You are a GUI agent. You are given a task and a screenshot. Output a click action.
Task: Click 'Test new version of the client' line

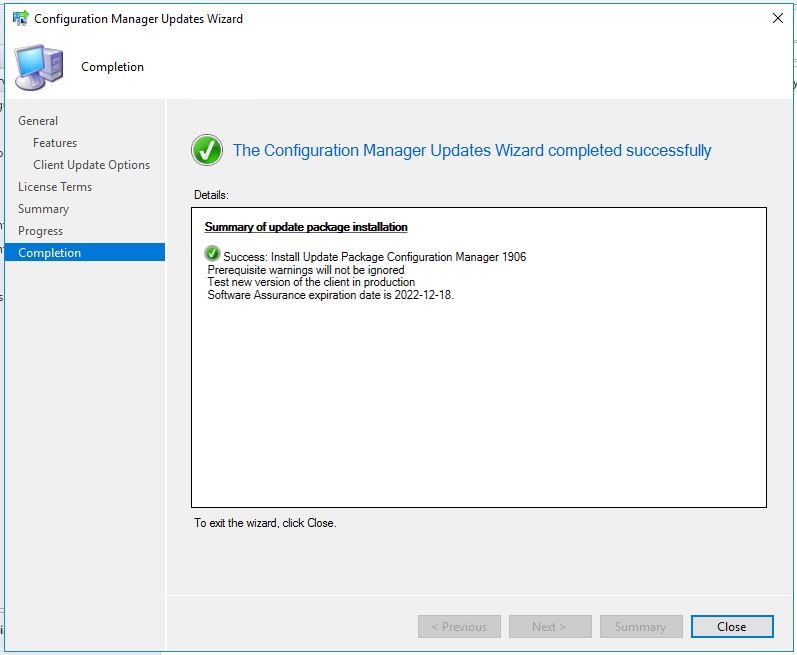click(311, 282)
